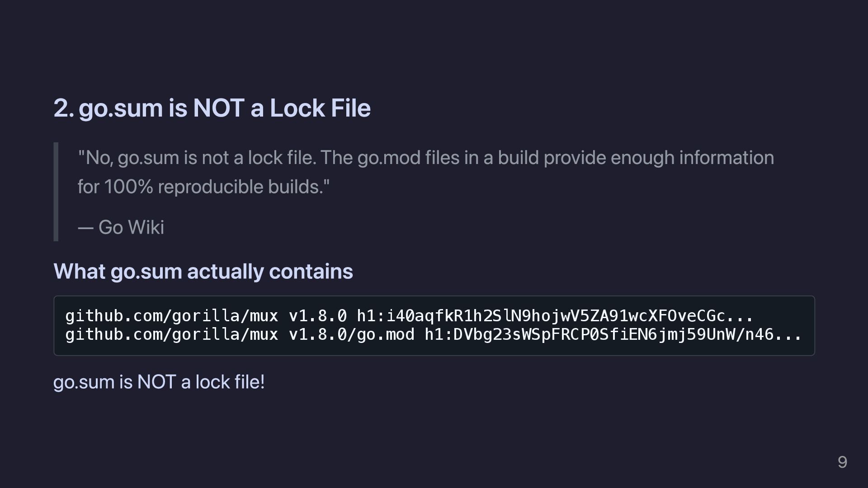Click the quote line starting "No, go.sum is not"

pos(425,158)
